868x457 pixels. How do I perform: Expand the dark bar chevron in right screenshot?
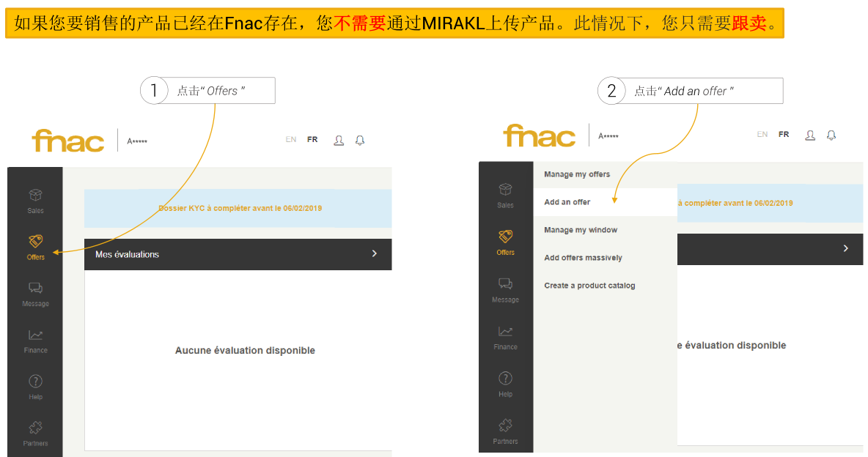(846, 248)
